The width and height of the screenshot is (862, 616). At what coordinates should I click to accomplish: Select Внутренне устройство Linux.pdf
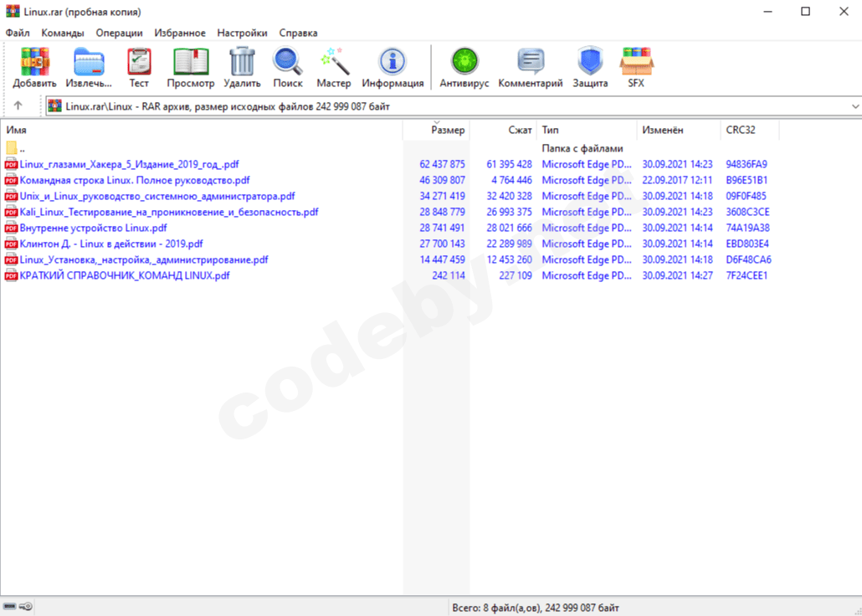[94, 228]
